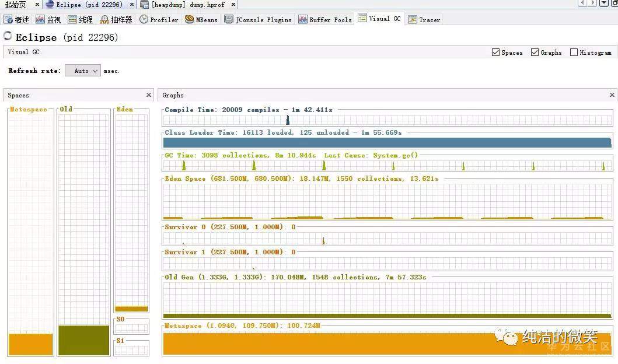Open the Refresh rate Auto dropdown
This screenshot has width=618, height=364.
pos(83,71)
